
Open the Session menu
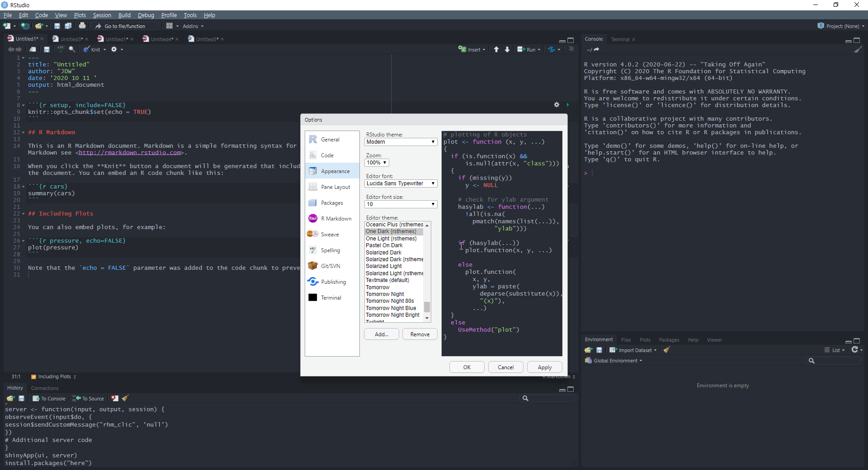(x=102, y=15)
